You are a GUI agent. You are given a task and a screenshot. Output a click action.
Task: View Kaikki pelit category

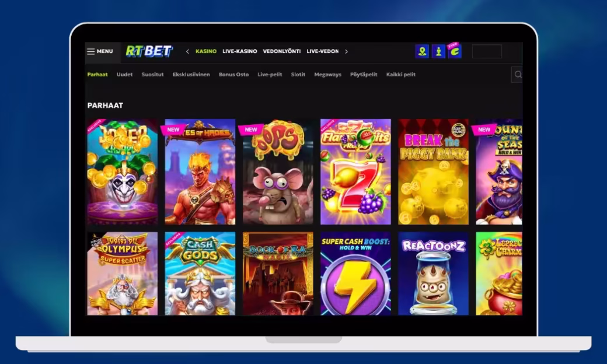(x=400, y=74)
